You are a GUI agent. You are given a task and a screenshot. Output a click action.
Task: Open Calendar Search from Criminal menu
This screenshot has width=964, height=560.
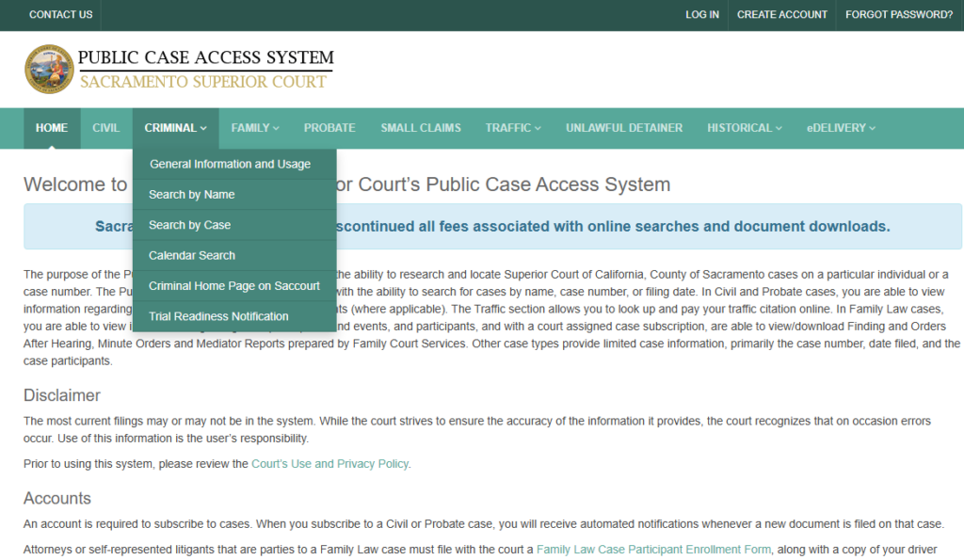192,255
